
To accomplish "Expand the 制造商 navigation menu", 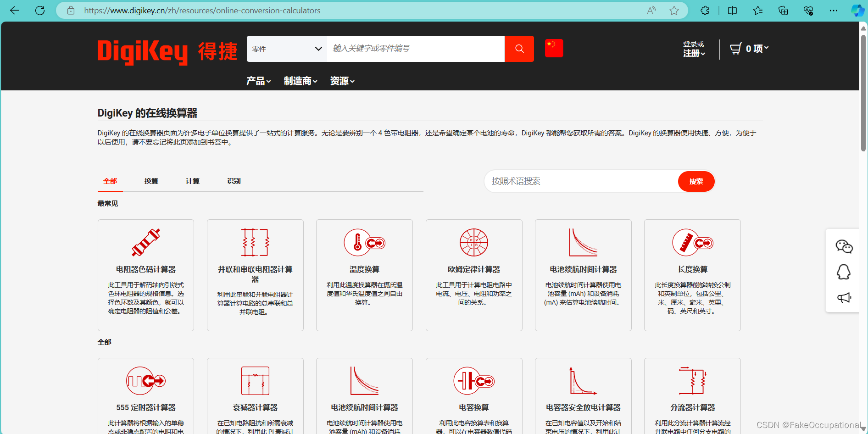I will (300, 81).
